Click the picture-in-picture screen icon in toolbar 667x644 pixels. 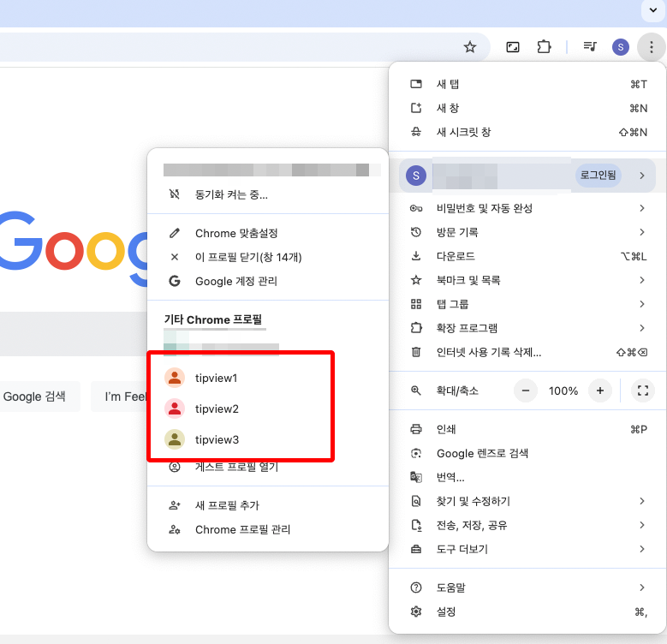[x=513, y=47]
